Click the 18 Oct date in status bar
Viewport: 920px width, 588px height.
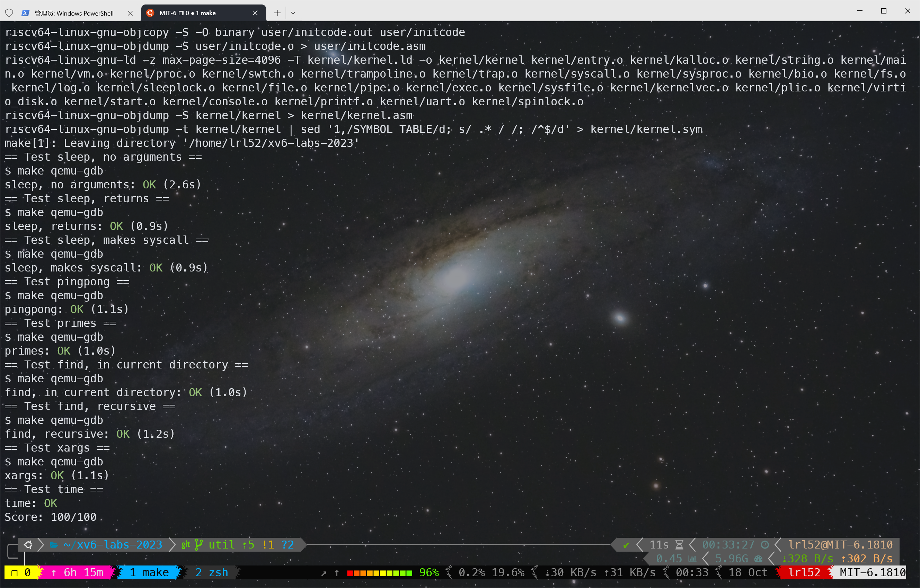pyautogui.click(x=748, y=573)
